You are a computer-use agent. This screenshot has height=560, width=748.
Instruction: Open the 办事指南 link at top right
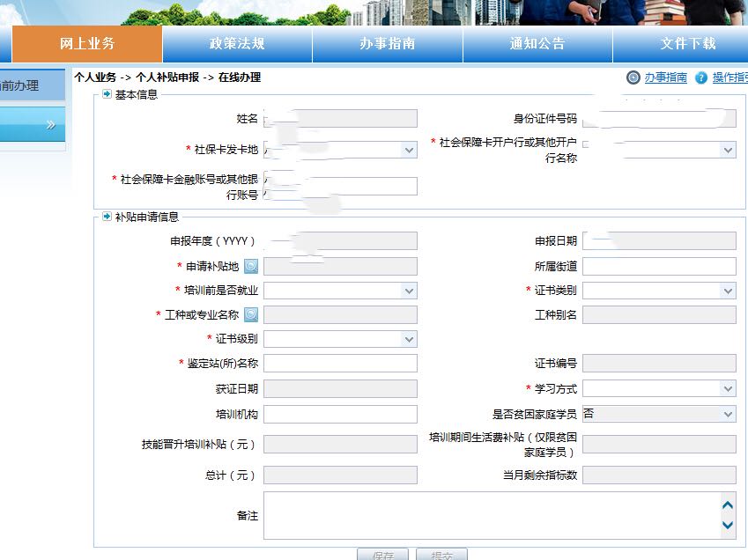665,77
